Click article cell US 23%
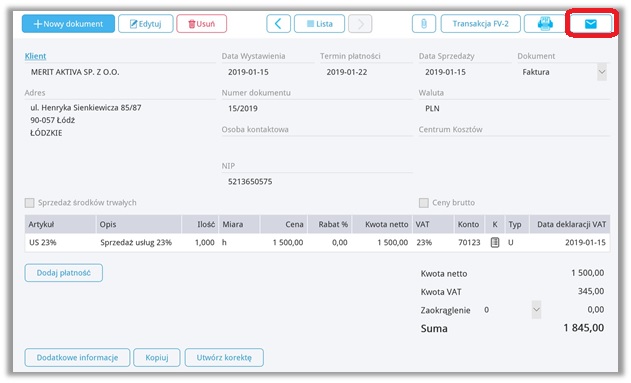The height and width of the screenshot is (383, 631). [x=43, y=243]
